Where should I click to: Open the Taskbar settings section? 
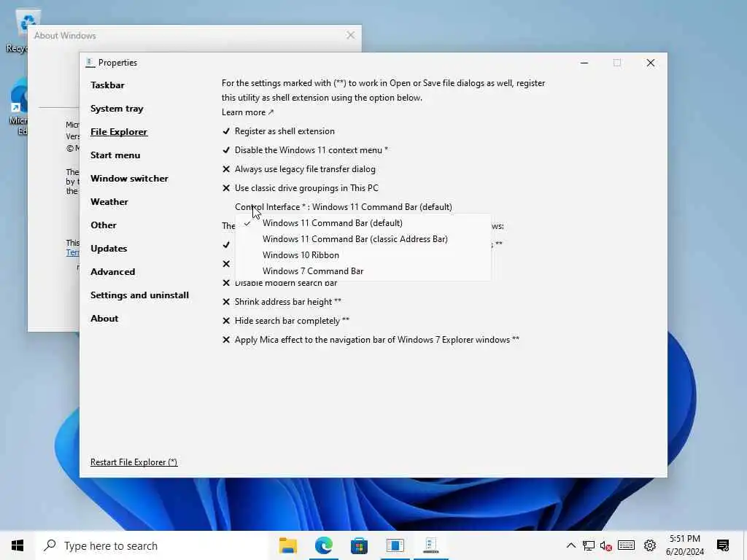click(107, 85)
